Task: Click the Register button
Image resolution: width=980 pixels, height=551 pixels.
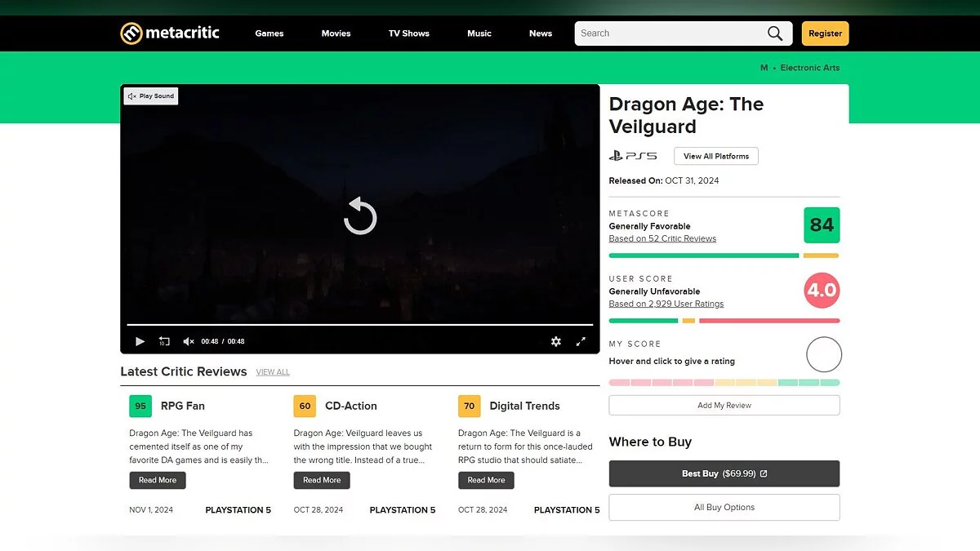Action: point(825,33)
